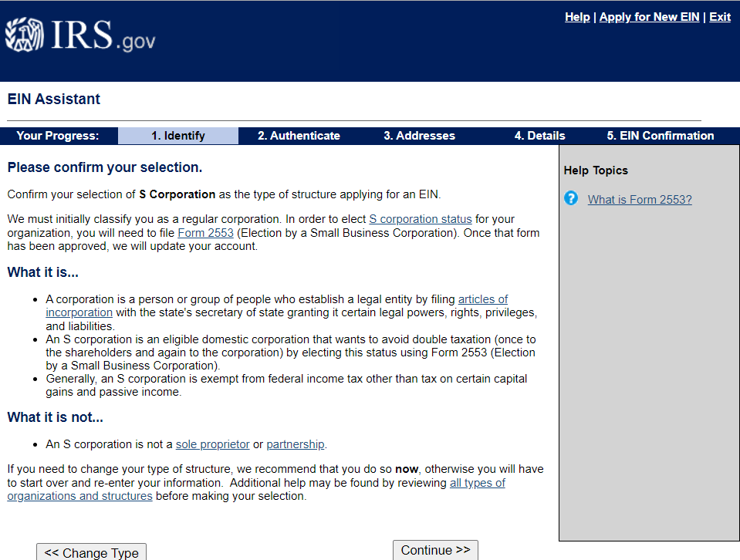Viewport: 740px width, 560px height.
Task: Select the 4. Details progress step
Action: point(539,136)
